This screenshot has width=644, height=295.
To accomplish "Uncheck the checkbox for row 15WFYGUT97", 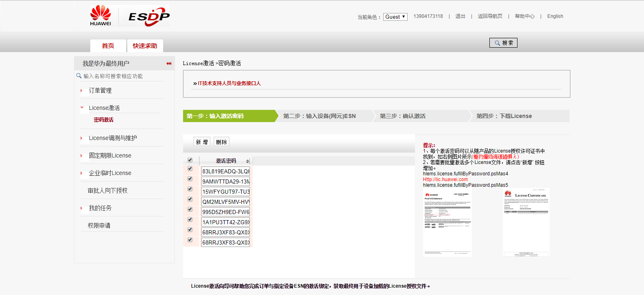I will click(x=190, y=189).
